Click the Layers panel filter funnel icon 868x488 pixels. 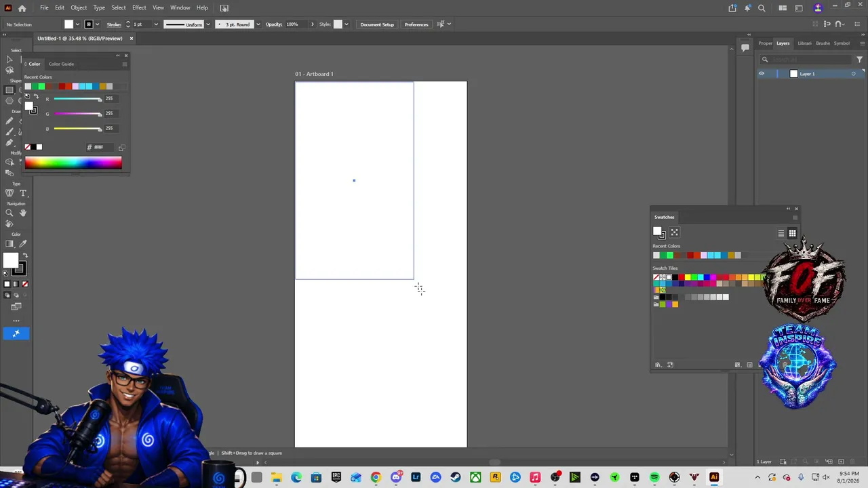859,60
